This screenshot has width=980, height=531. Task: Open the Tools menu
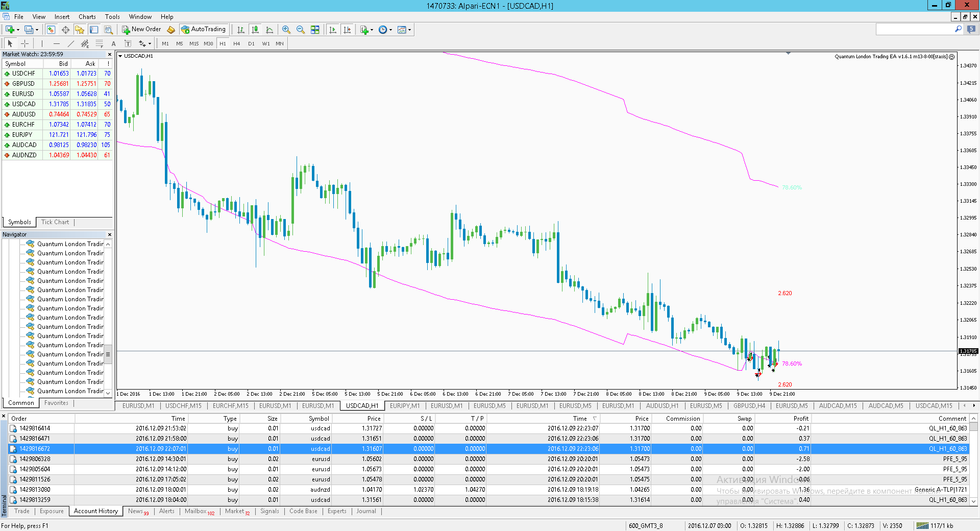coord(112,17)
